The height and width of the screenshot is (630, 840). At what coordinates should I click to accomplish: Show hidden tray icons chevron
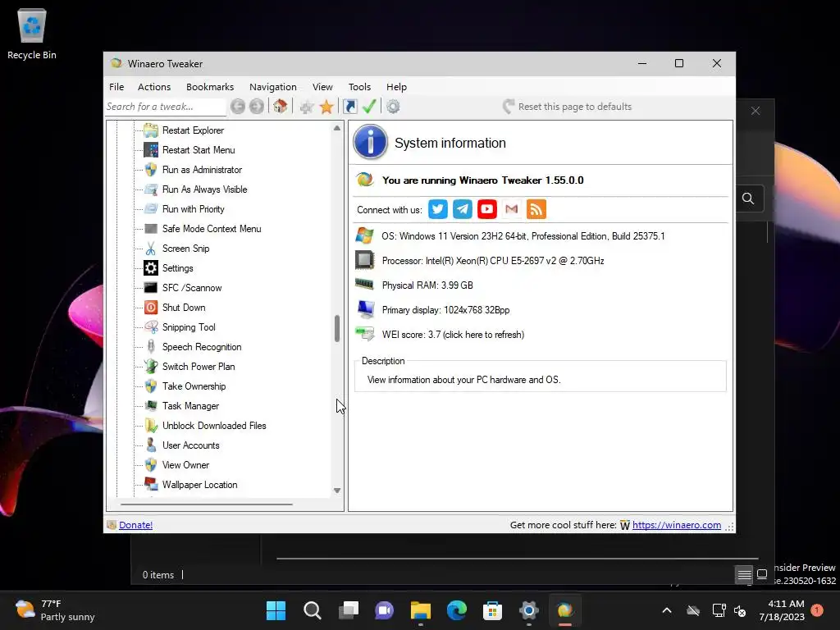point(667,610)
